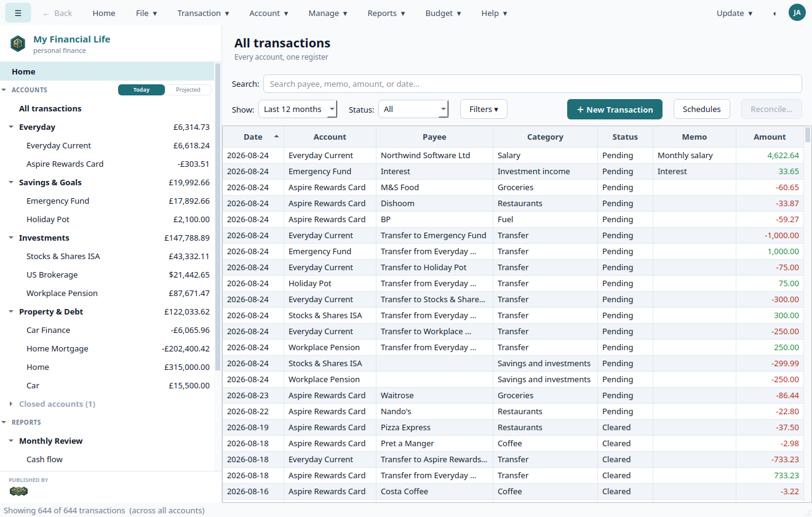Collapse the Everyday account group
Screen dimensions: 812x517
11,127
